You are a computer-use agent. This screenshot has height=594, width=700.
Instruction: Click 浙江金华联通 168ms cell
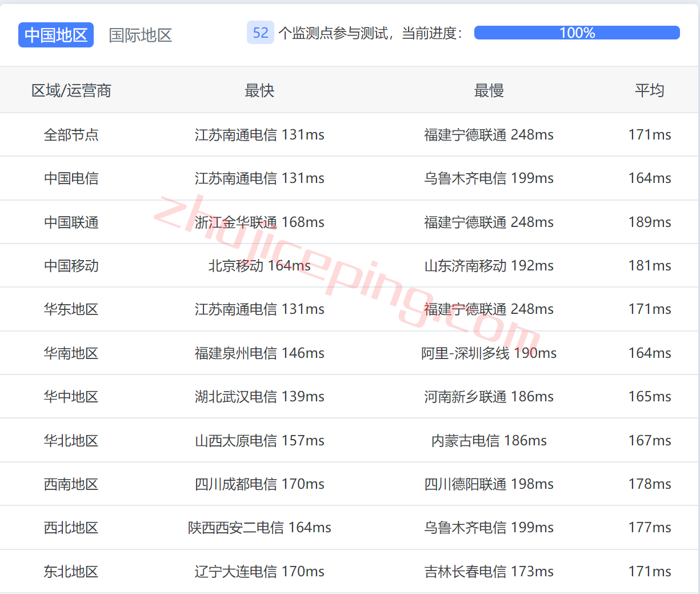pyautogui.click(x=259, y=222)
